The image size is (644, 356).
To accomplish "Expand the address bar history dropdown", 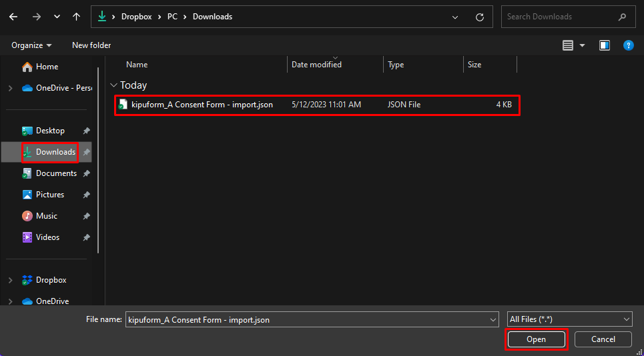I will click(x=455, y=17).
